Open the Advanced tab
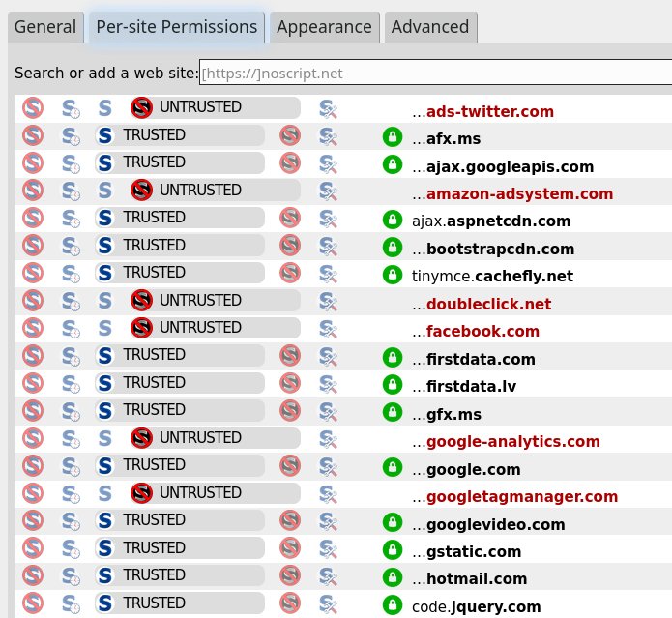The height and width of the screenshot is (618, 672). click(430, 27)
